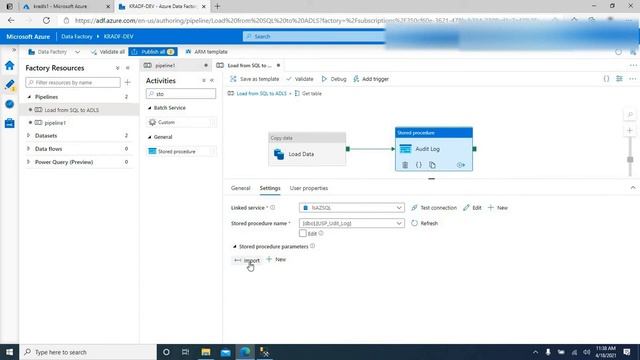Clone the Audit Log activity with copy icon

point(432,165)
